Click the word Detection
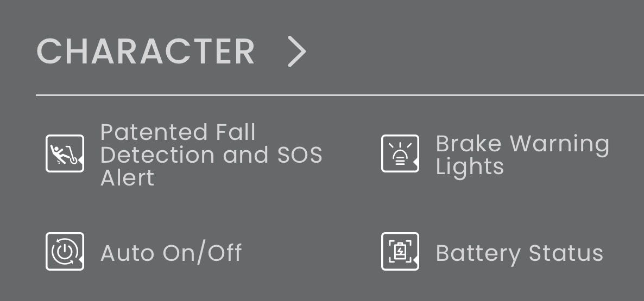Image resolution: width=644 pixels, height=301 pixels. [x=155, y=156]
